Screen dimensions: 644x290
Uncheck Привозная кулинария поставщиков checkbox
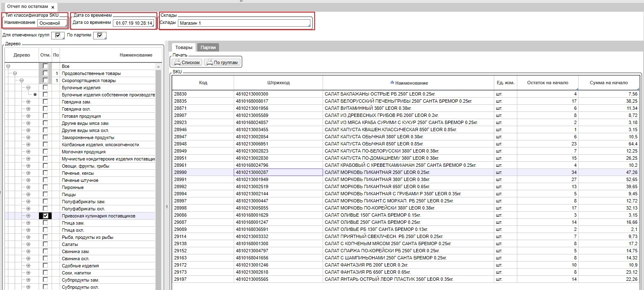point(45,216)
